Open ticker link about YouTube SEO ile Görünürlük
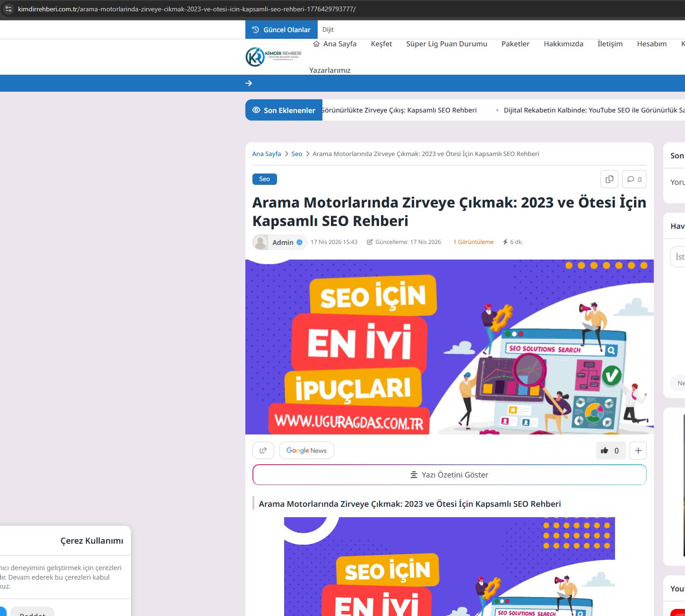 point(594,110)
